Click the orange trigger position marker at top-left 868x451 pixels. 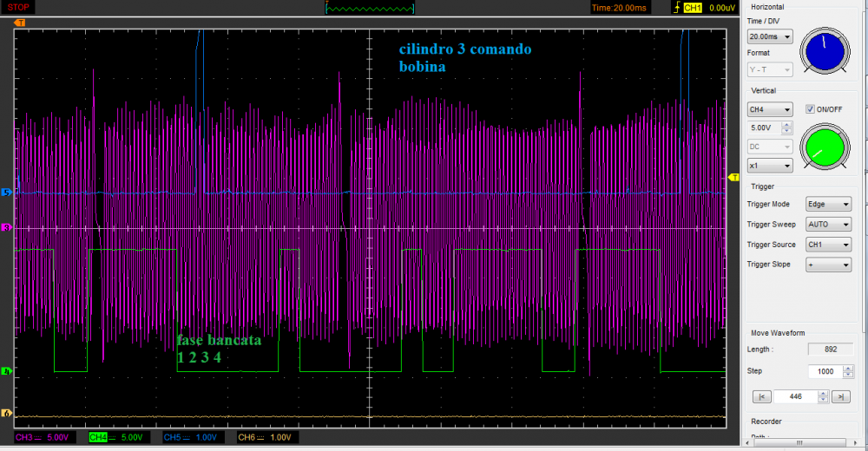[x=21, y=22]
